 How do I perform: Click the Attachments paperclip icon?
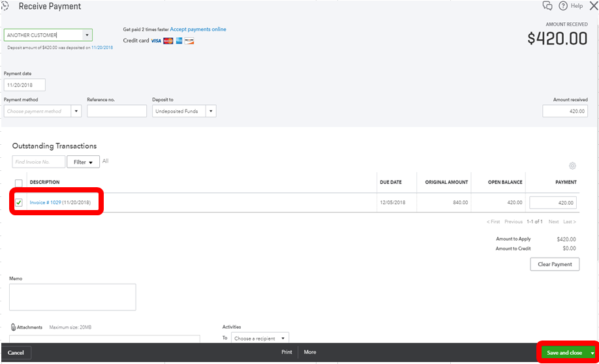click(13, 327)
